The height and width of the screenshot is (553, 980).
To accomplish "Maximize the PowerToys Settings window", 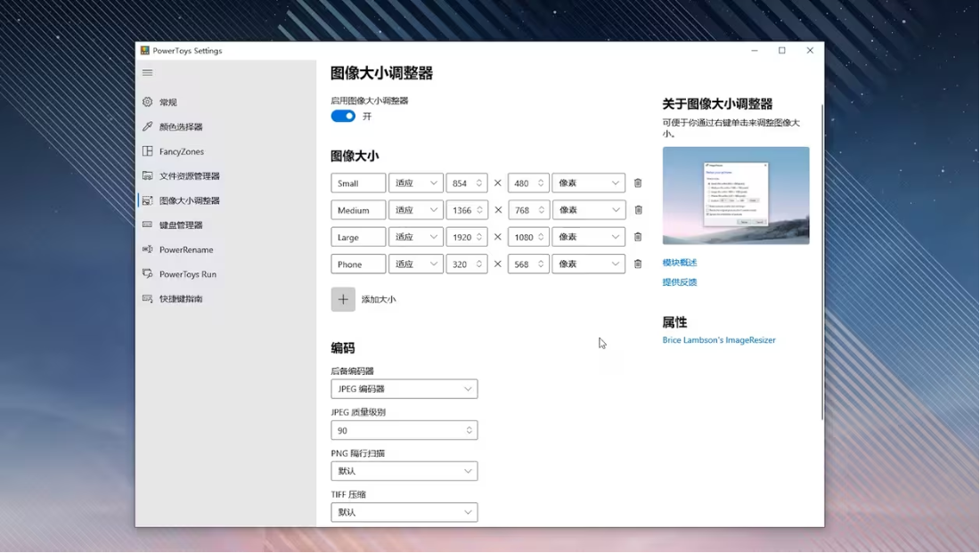I will tap(782, 51).
